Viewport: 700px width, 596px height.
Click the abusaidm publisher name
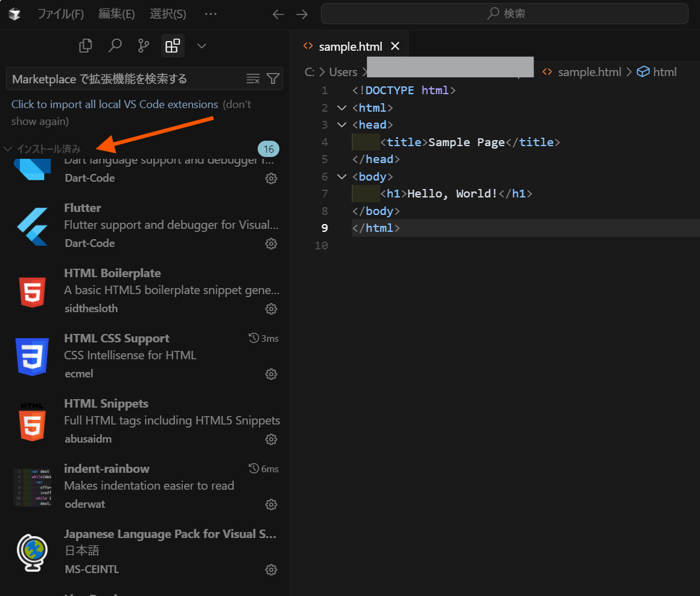[x=88, y=439]
